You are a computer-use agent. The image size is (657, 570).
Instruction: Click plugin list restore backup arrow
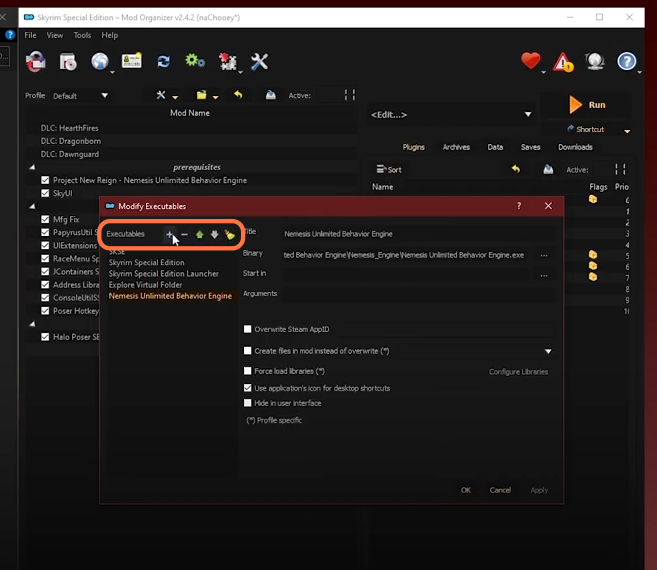point(516,169)
